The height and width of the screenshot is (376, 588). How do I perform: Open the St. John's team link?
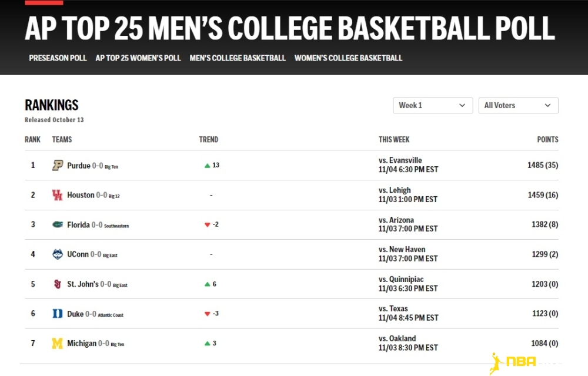(x=83, y=284)
